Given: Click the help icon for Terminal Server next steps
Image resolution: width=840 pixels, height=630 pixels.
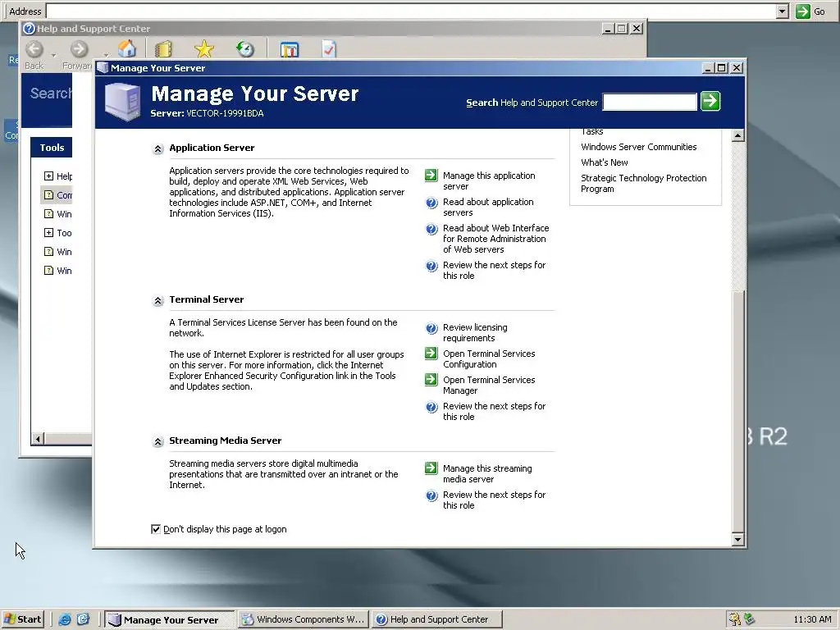Looking at the screenshot, I should click(x=431, y=407).
